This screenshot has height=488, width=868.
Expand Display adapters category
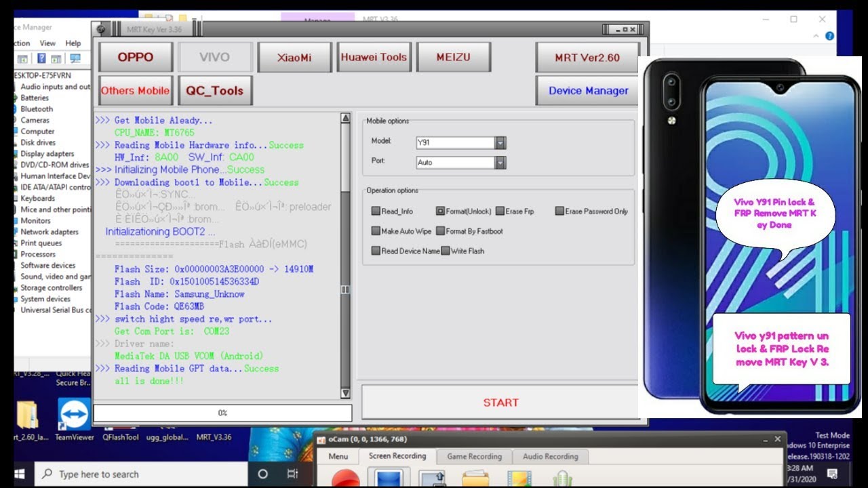click(x=47, y=154)
